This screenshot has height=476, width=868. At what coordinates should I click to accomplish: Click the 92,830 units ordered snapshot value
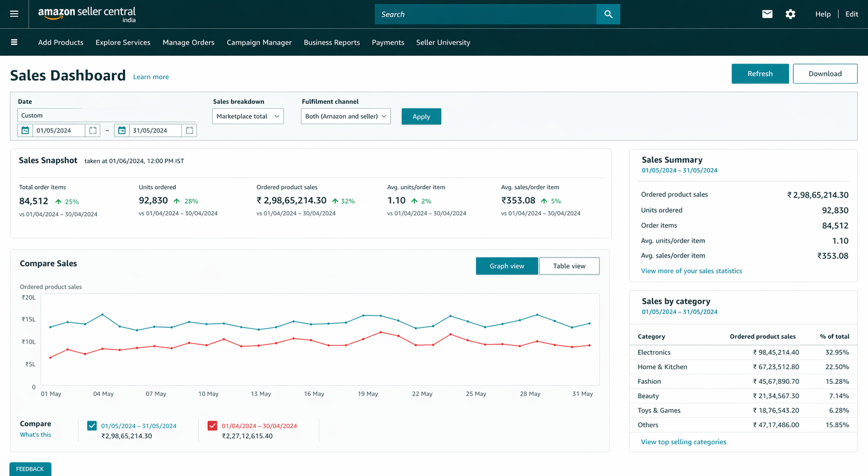pos(153,200)
